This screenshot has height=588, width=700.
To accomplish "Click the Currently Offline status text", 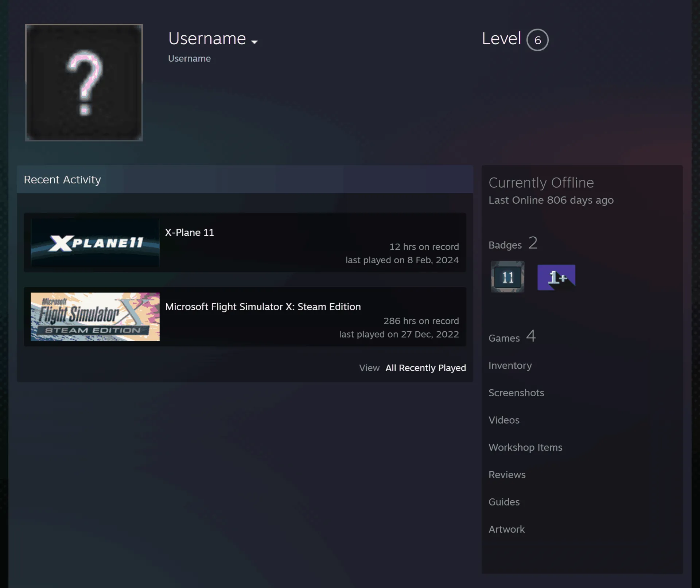I will coord(541,183).
